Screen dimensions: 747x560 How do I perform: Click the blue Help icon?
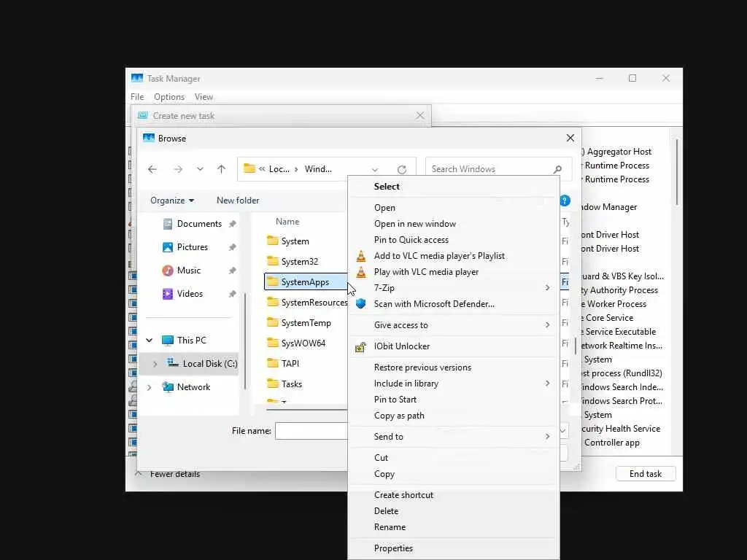point(565,201)
